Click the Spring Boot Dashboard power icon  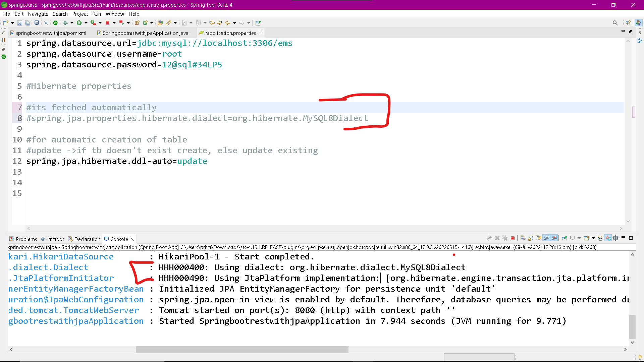click(x=55, y=23)
